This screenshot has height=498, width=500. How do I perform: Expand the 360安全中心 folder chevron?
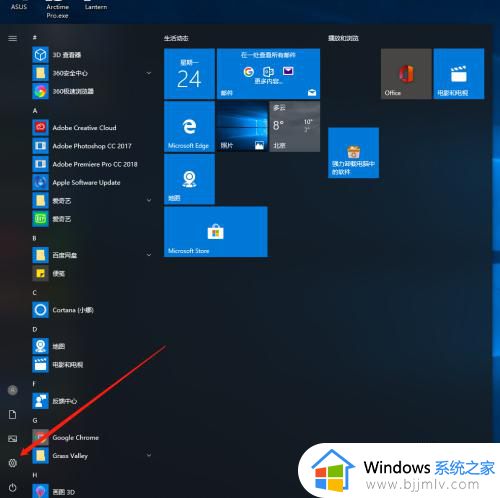coord(149,73)
